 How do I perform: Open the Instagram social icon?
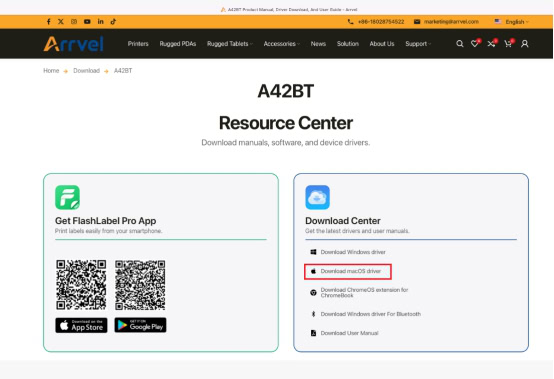74,22
